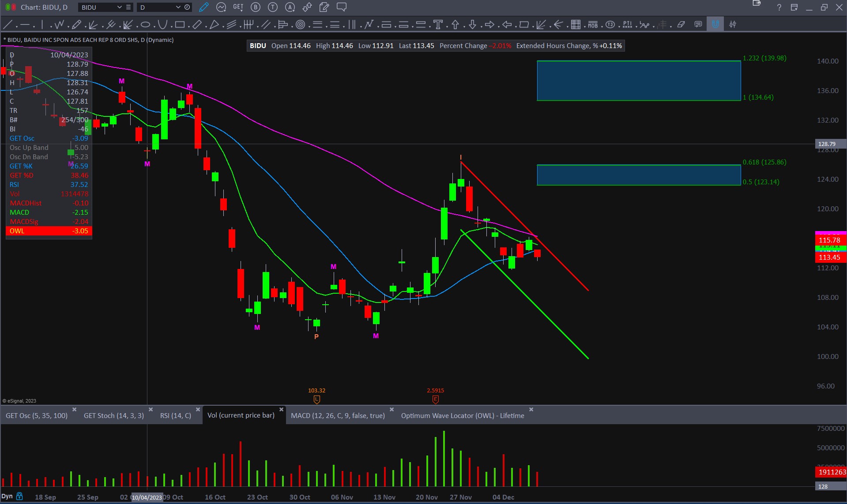Click the blue pencil edit icon
Screen dimensions: 847x504
203,7
